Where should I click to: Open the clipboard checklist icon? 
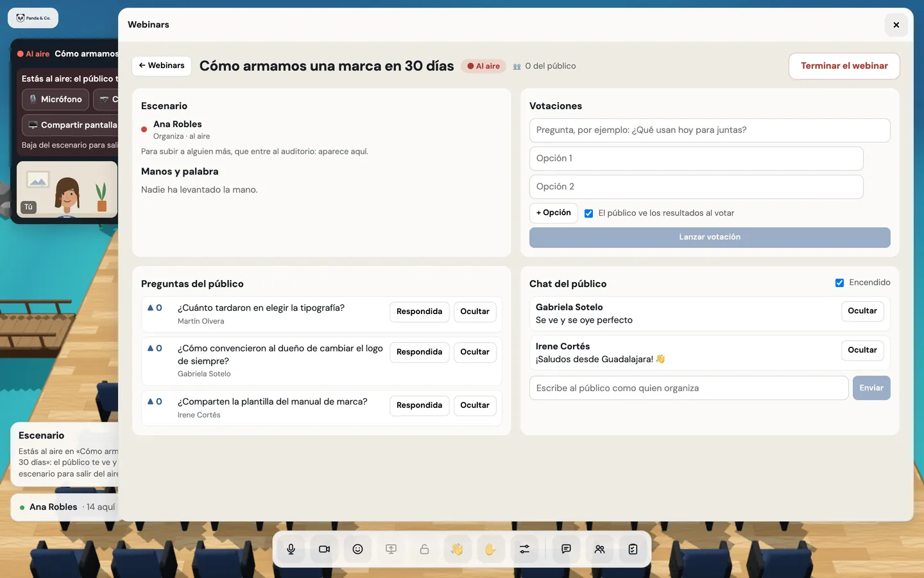pos(633,549)
